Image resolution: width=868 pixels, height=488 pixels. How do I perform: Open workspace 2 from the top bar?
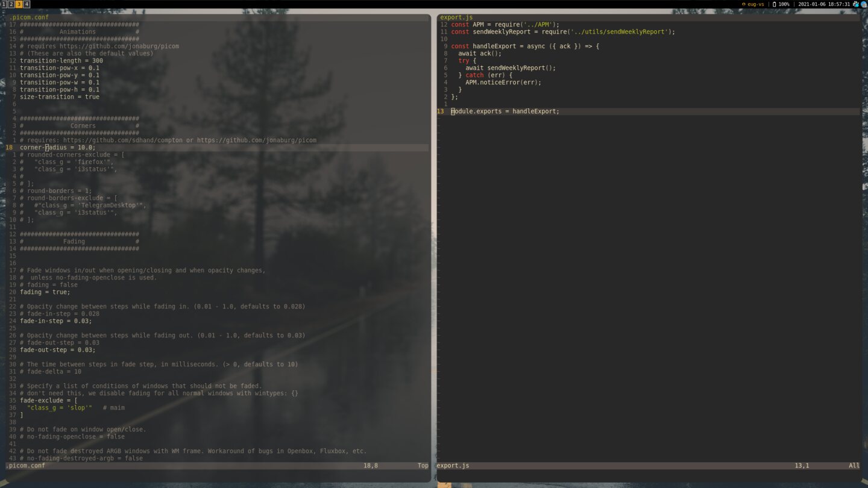(11, 4)
